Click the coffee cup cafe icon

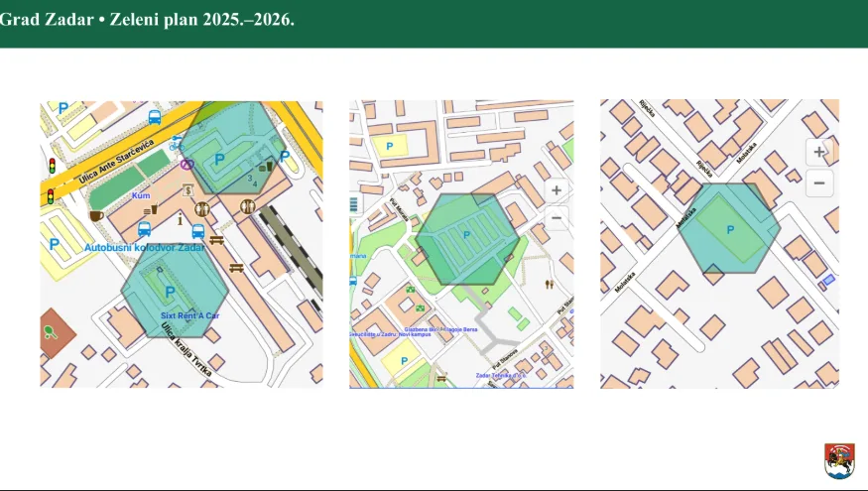(x=96, y=215)
